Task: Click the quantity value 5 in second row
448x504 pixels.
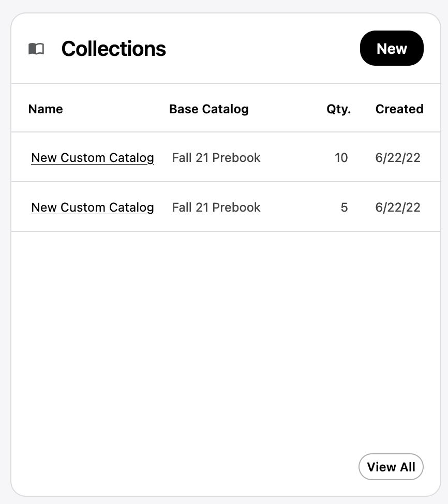Action: (344, 207)
